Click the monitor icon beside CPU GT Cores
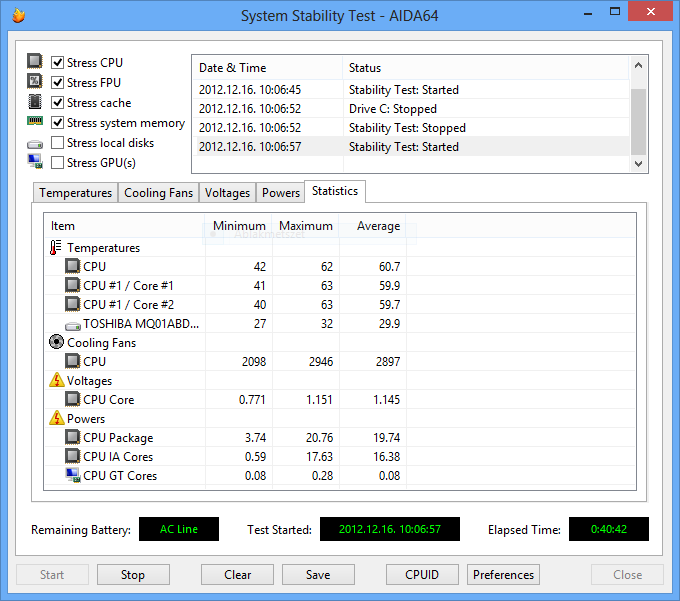This screenshot has width=680, height=601. pos(73,476)
